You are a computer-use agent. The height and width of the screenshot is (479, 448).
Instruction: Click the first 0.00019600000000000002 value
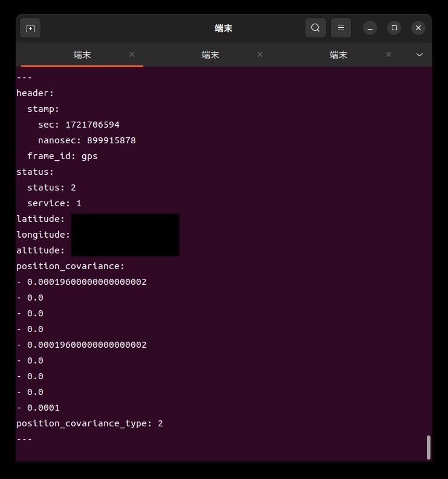pyautogui.click(x=87, y=282)
